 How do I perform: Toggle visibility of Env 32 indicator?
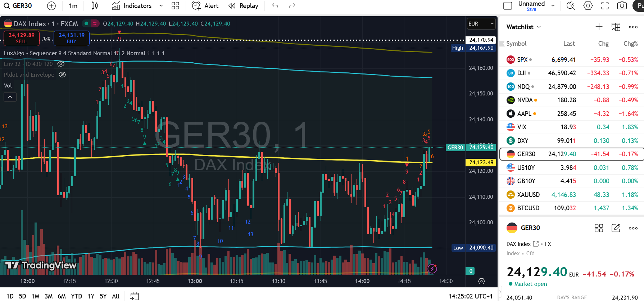click(61, 64)
